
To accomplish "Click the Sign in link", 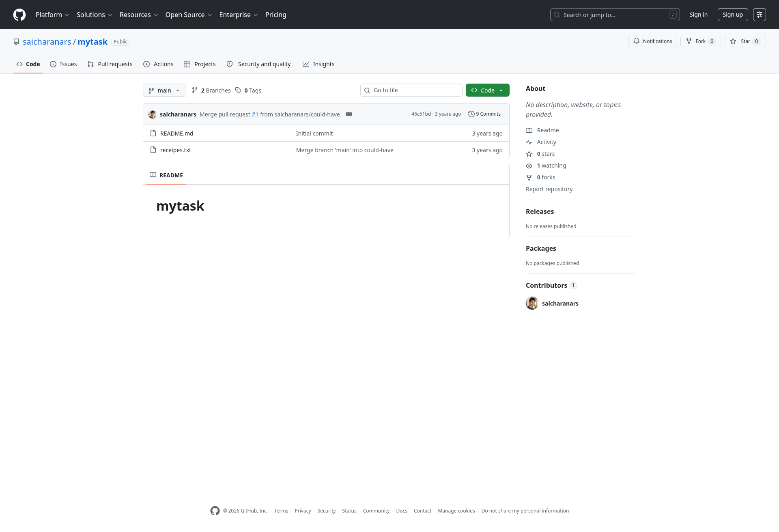I will [698, 15].
